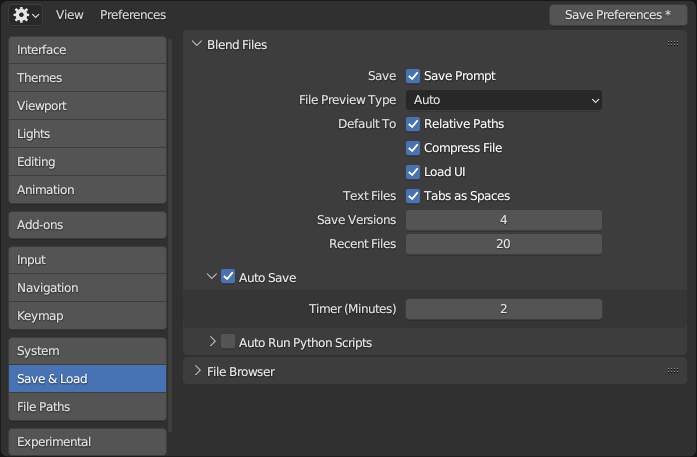Open the File Preview Type dropdown
Screen dimensions: 697x457
coord(504,100)
